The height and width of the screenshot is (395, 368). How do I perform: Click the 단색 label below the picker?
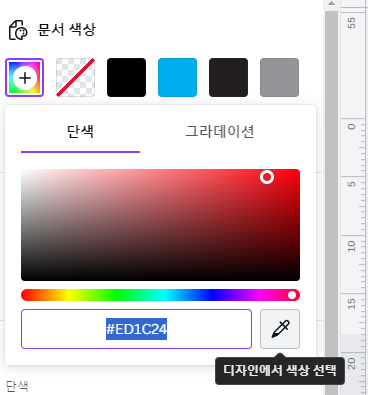click(x=17, y=386)
